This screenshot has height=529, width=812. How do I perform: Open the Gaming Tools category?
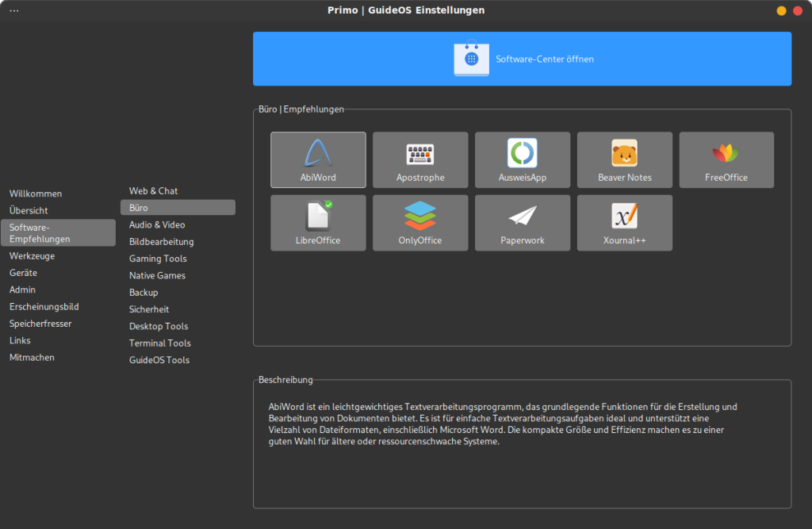point(158,259)
